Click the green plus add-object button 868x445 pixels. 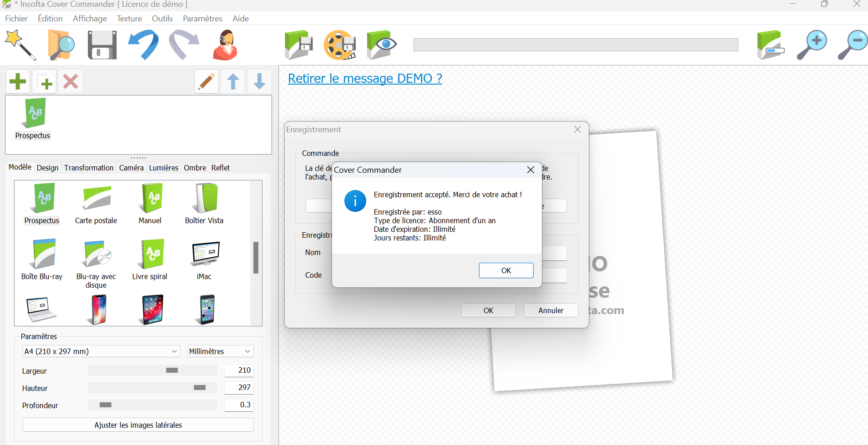pos(18,82)
